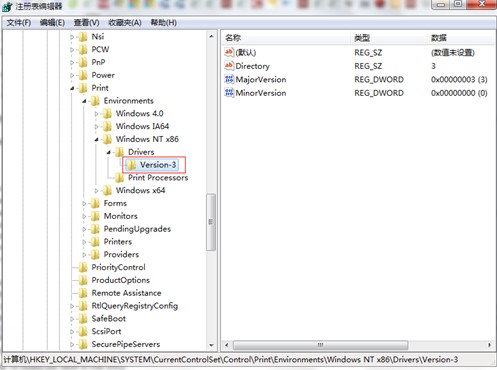497x370 pixels.
Task: Open the 查看(V) menu
Action: tap(86, 23)
